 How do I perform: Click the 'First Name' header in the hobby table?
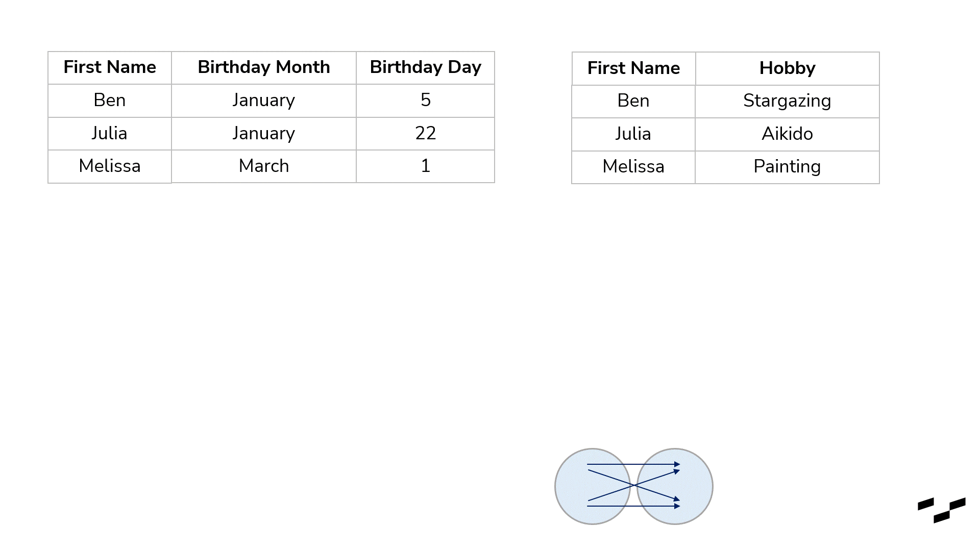tap(633, 68)
